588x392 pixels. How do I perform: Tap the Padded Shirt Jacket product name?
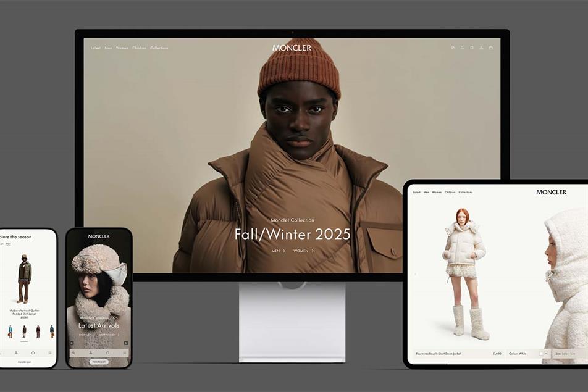[x=24, y=314]
